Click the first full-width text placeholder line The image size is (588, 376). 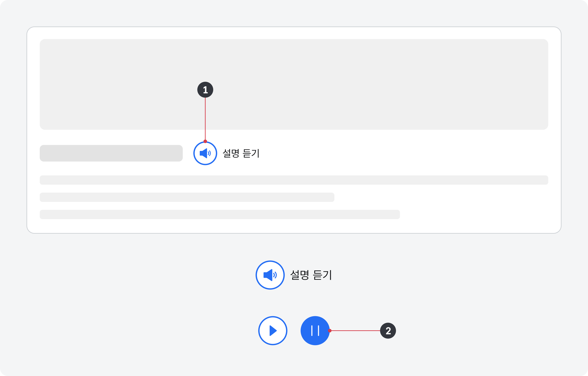pos(294,180)
